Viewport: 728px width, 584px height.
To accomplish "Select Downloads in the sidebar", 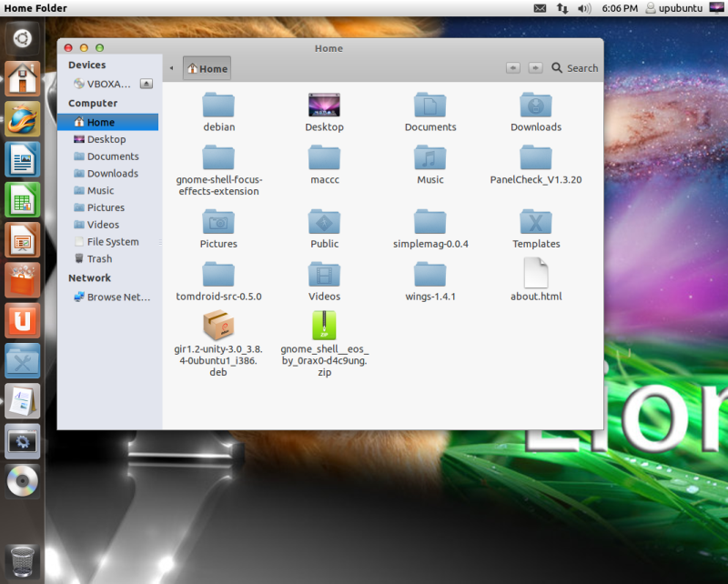I will (x=107, y=174).
